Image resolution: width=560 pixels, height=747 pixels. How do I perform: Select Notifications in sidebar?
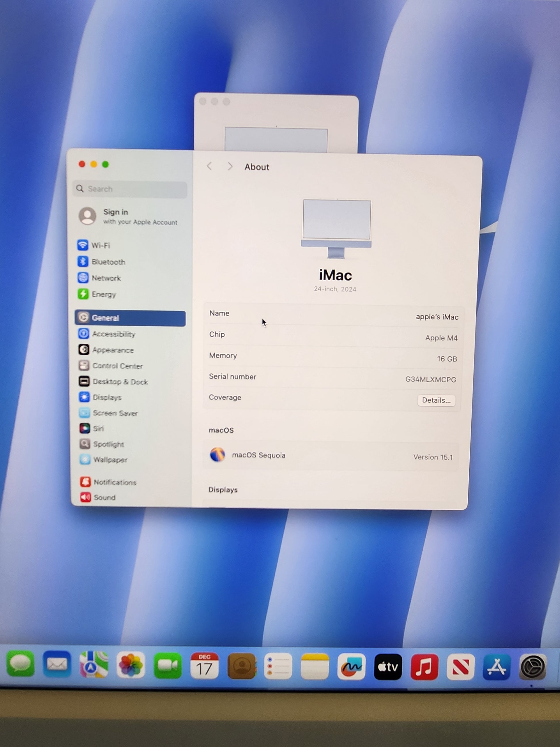point(115,482)
